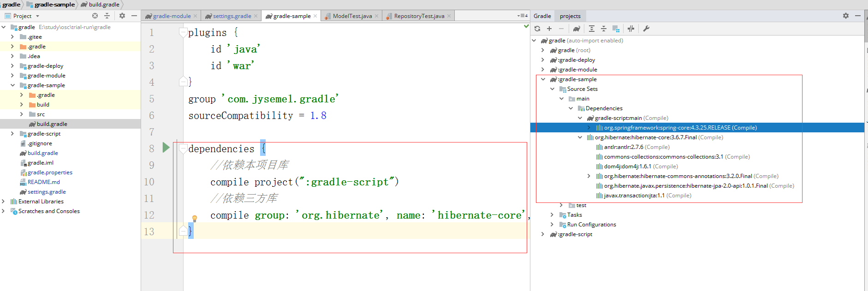Open README.md in the Project tree
868x291 pixels.
[x=43, y=182]
